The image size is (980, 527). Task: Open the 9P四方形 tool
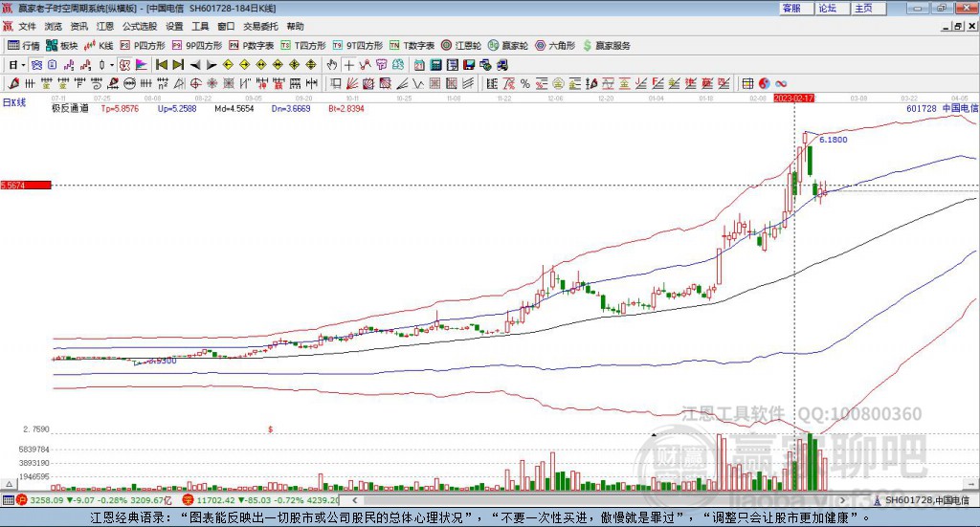[197, 46]
